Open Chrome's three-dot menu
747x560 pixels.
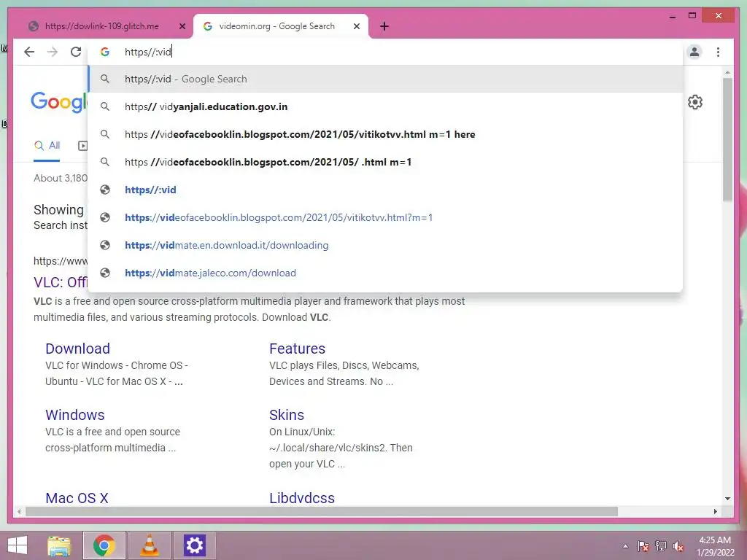718,52
